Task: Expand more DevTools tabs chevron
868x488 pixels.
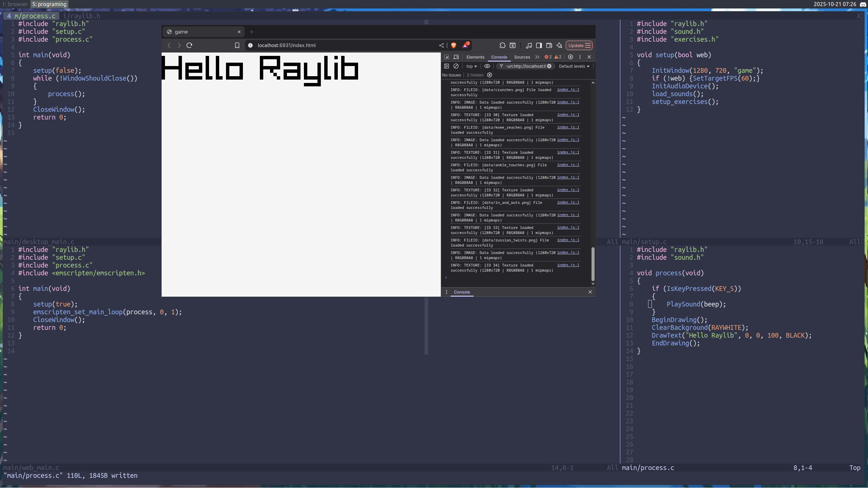Action: [x=537, y=57]
